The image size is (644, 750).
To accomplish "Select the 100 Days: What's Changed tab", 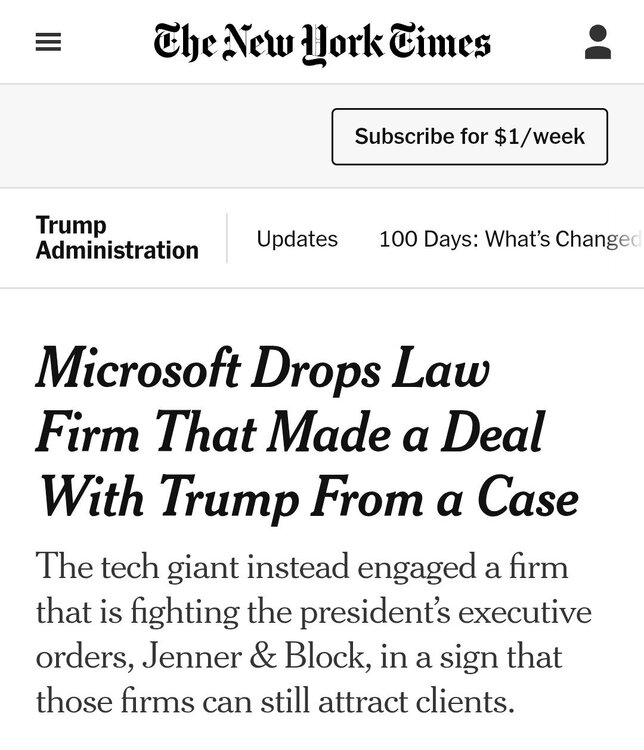I will [508, 239].
